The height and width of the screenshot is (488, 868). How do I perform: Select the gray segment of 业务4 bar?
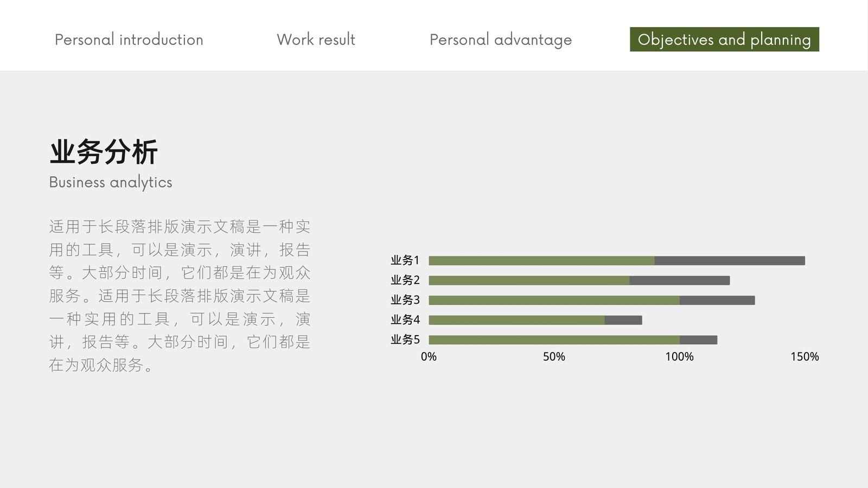point(623,320)
